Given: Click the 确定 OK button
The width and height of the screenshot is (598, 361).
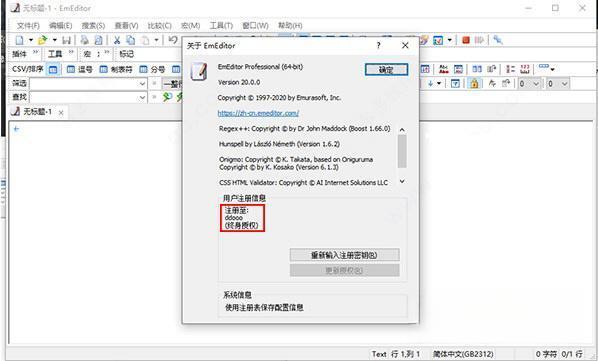Looking at the screenshot, I should [x=386, y=69].
